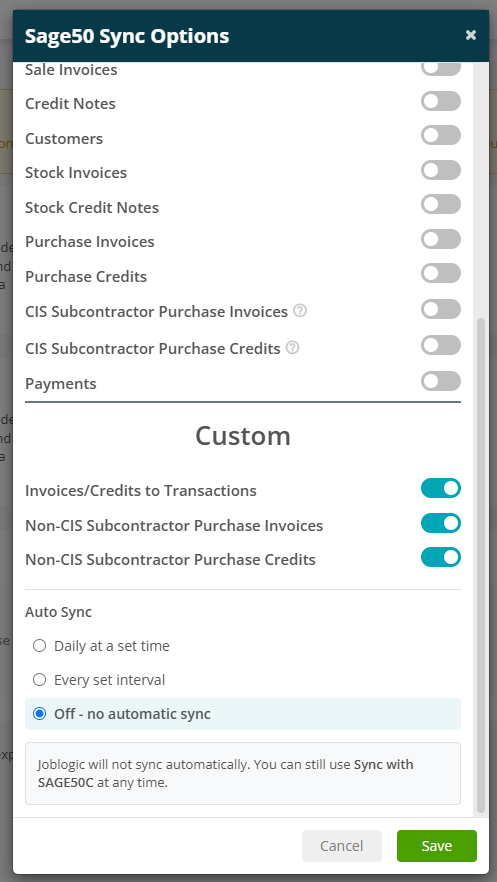Turn on Credit Notes sync

click(441, 101)
